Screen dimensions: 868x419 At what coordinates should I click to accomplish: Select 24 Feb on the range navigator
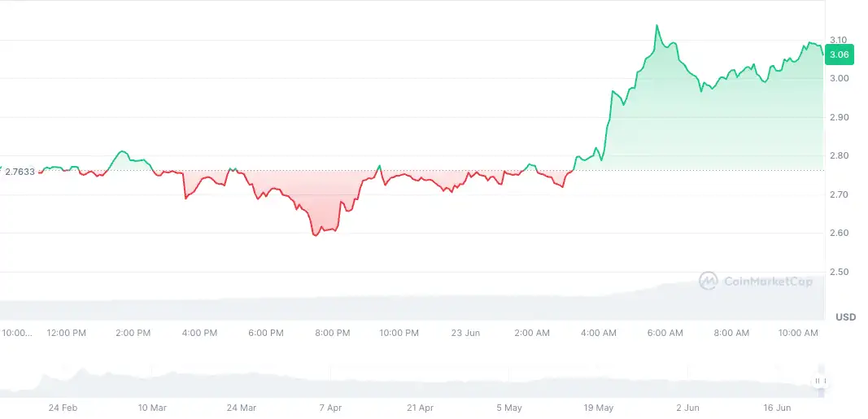63,408
